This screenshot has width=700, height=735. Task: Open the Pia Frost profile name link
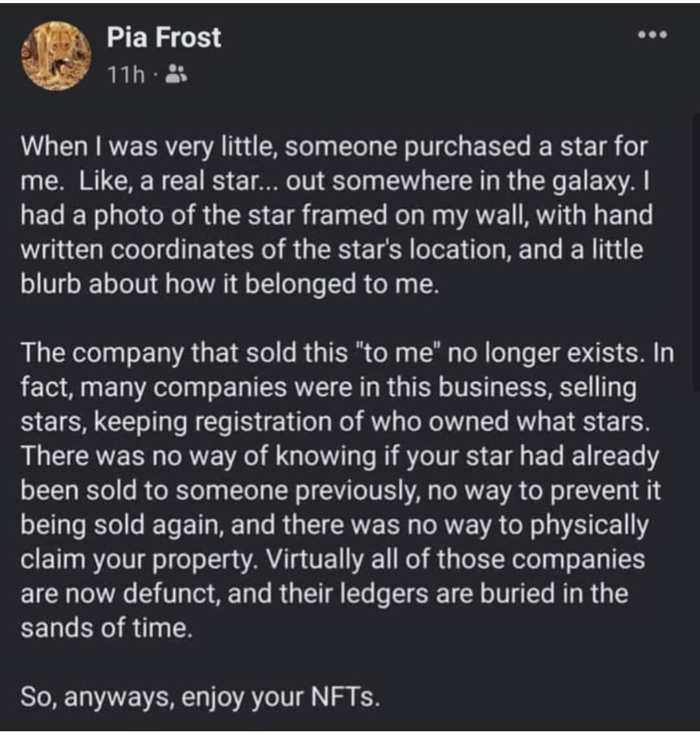164,38
